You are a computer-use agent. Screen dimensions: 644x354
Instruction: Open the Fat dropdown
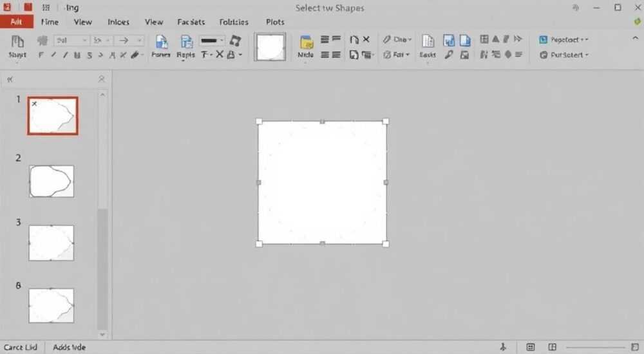pyautogui.click(x=396, y=55)
